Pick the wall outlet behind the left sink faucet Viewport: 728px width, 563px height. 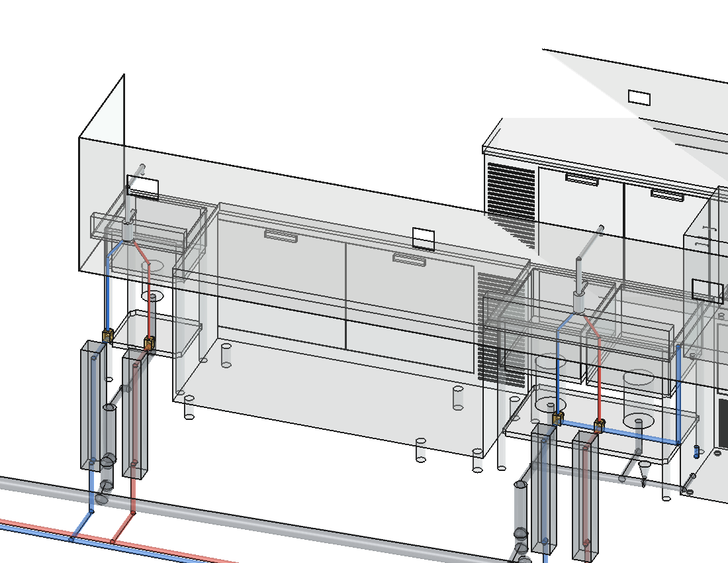143,187
